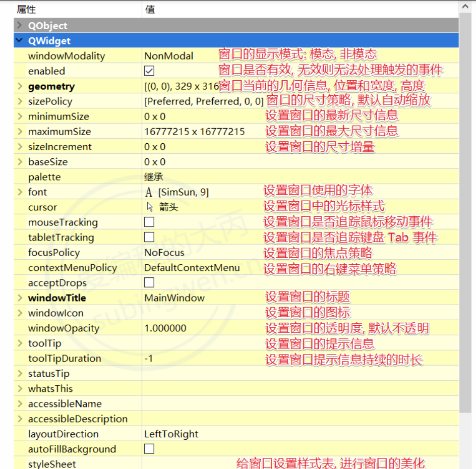Click the 'NoFocus' value
The width and height of the screenshot is (476, 469).
[164, 253]
